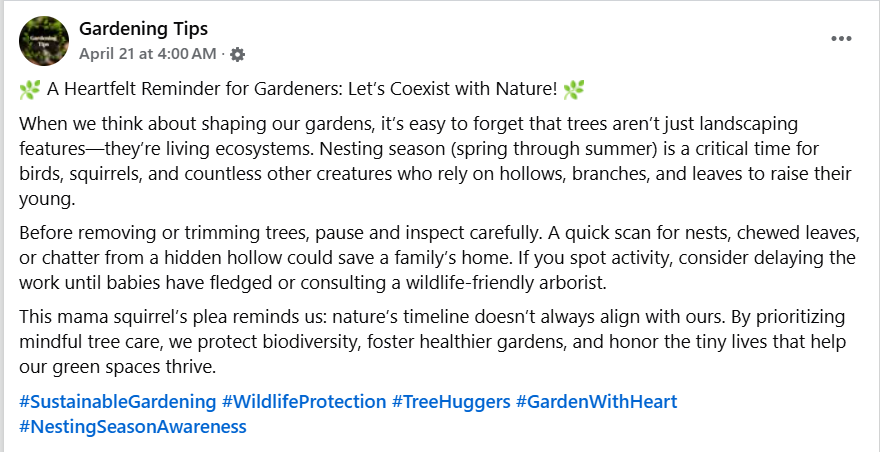Open the April 21 at 4:00 AM timestamp
Viewport: 880px width, 452px height.
tap(147, 54)
